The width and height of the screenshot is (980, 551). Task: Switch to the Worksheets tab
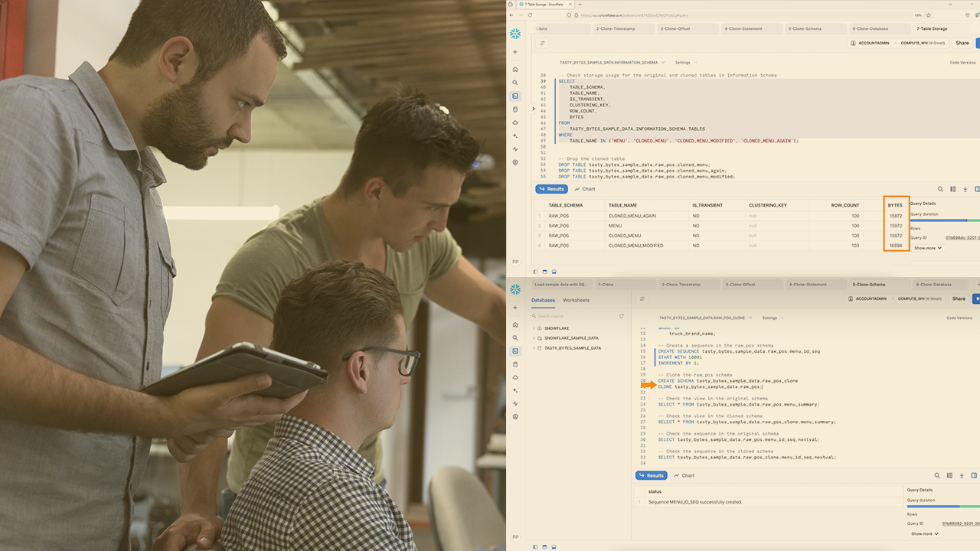coord(576,300)
